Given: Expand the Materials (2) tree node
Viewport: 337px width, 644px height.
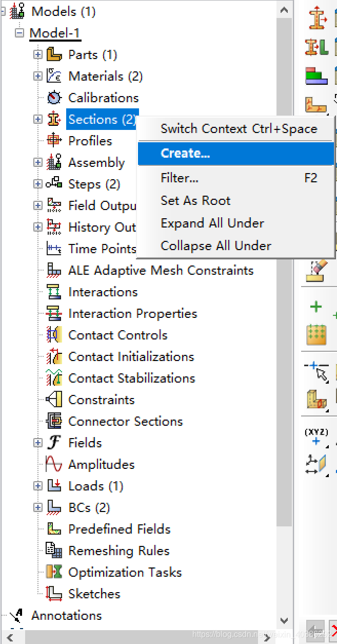Looking at the screenshot, I should 37,76.
